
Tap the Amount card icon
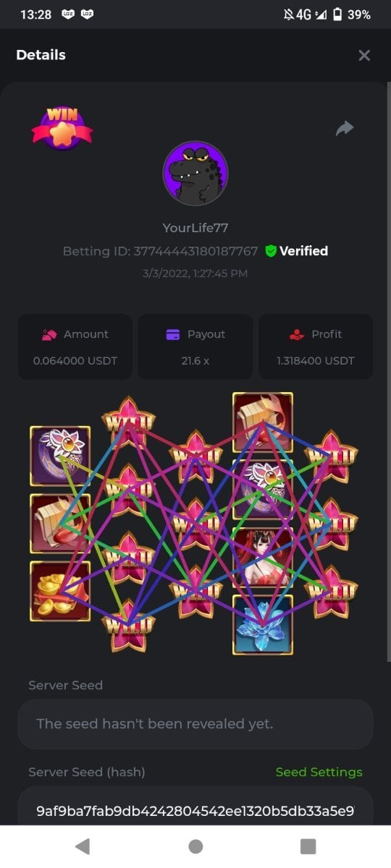(49, 334)
